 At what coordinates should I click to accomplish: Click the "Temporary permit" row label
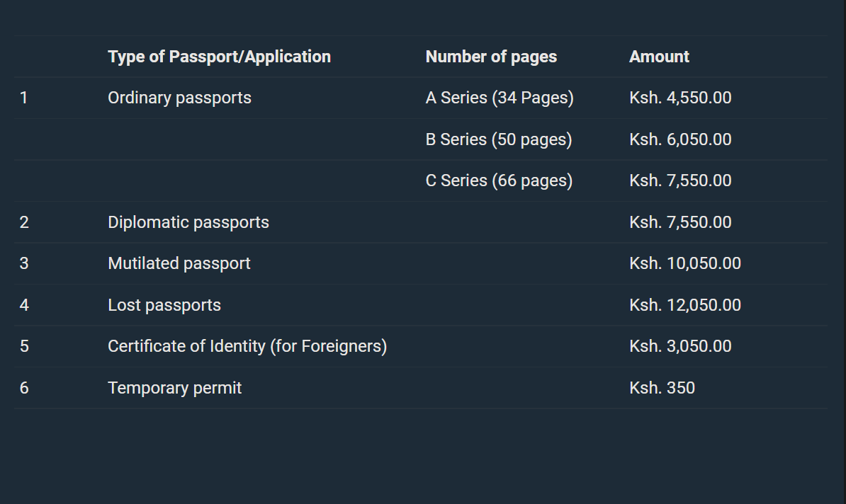pyautogui.click(x=175, y=388)
